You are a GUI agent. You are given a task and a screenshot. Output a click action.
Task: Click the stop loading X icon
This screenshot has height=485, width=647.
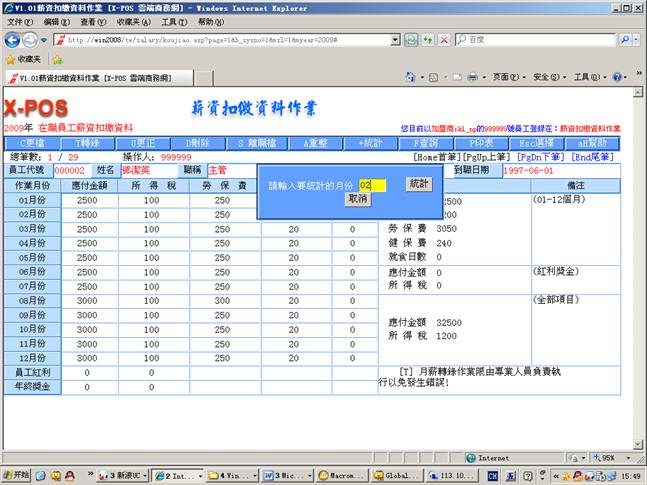click(x=443, y=39)
